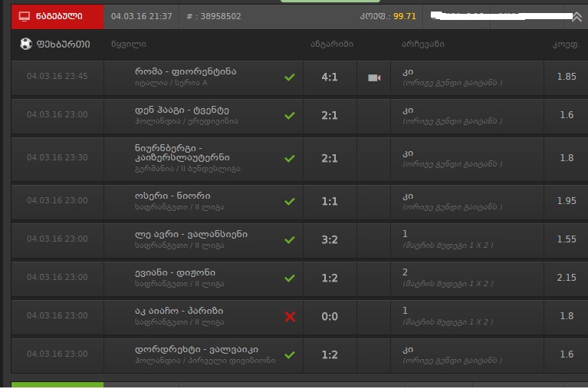The width and height of the screenshot is (588, 389).
Task: Click selection 2 for ევიანი - დიჟონი
Action: point(405,272)
